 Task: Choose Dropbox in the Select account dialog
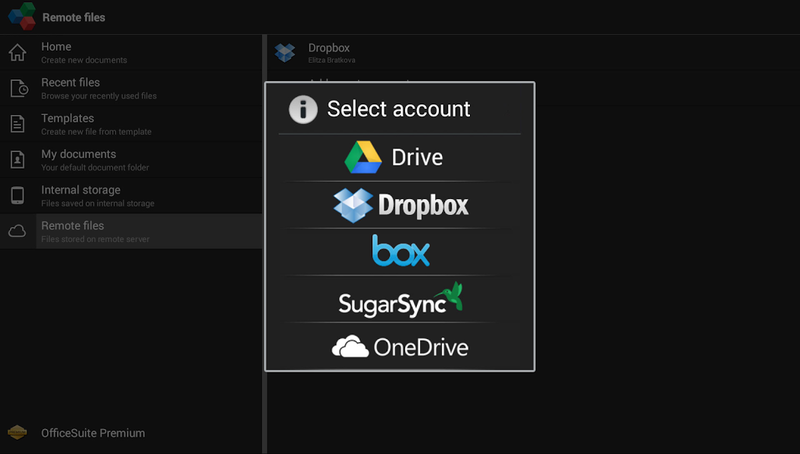pos(399,205)
